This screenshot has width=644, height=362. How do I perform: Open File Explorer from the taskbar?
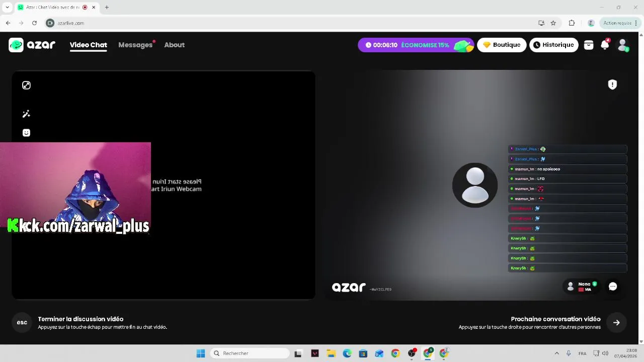click(x=331, y=353)
